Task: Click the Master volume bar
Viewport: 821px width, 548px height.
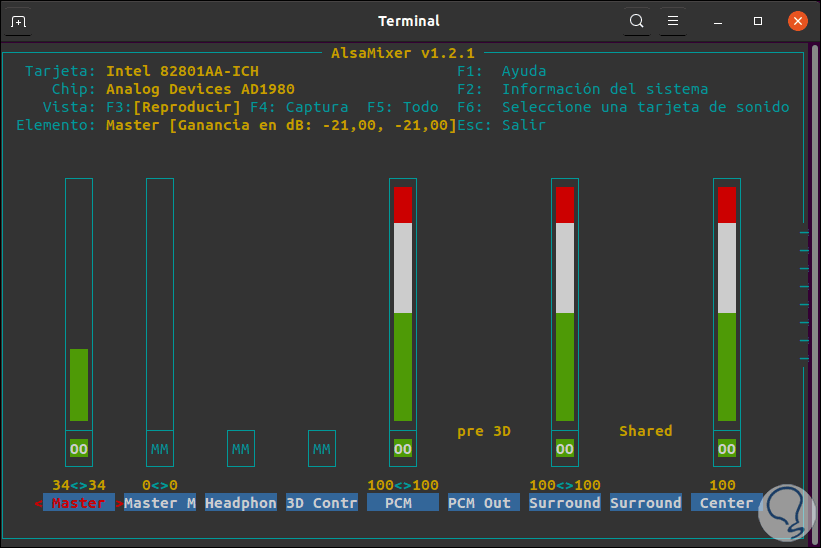Action: pyautogui.click(x=79, y=304)
